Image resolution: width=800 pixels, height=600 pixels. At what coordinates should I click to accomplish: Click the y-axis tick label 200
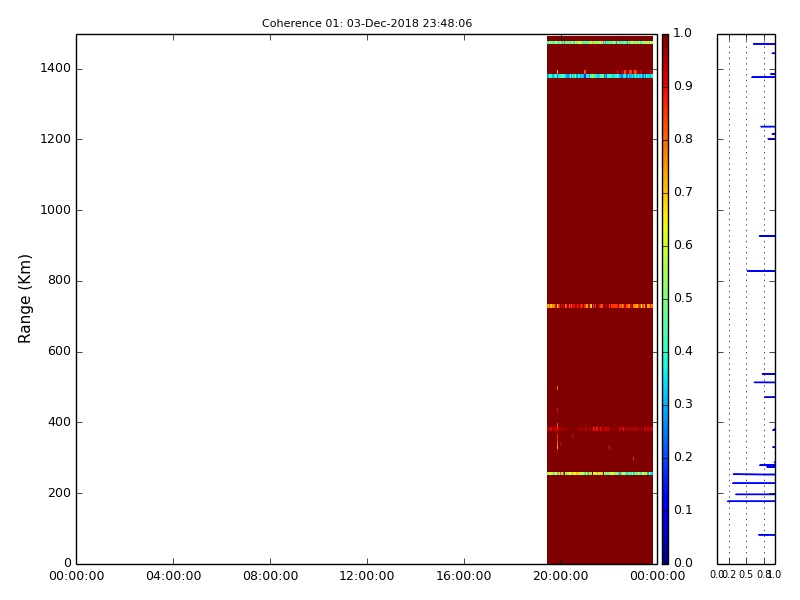(x=59, y=493)
